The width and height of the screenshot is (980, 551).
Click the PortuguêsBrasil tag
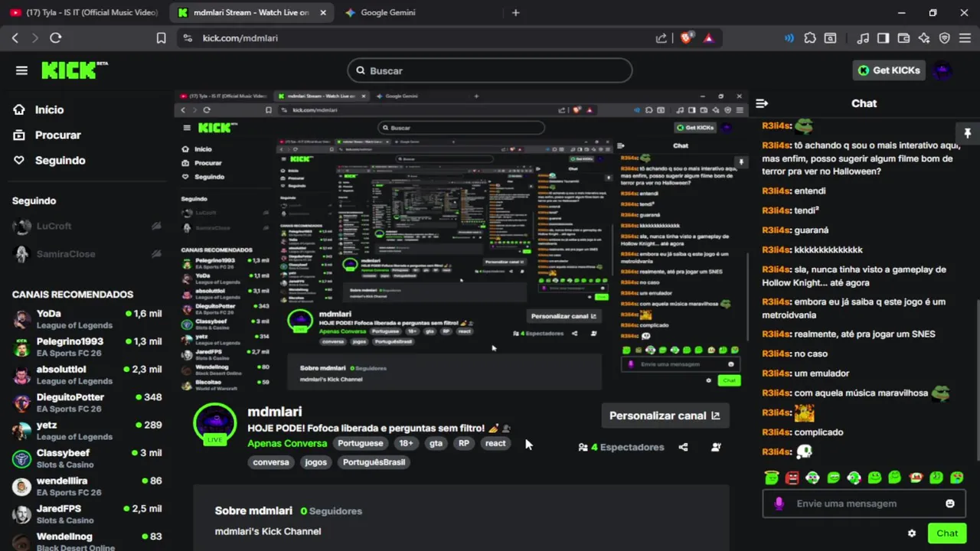[374, 462]
